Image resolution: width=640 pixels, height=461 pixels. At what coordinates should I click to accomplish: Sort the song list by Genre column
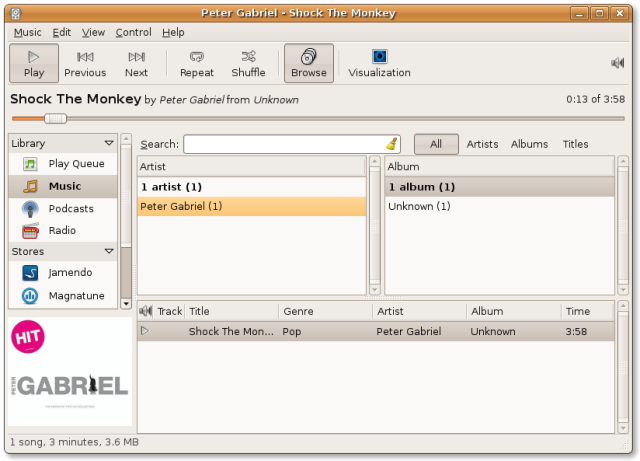point(326,311)
